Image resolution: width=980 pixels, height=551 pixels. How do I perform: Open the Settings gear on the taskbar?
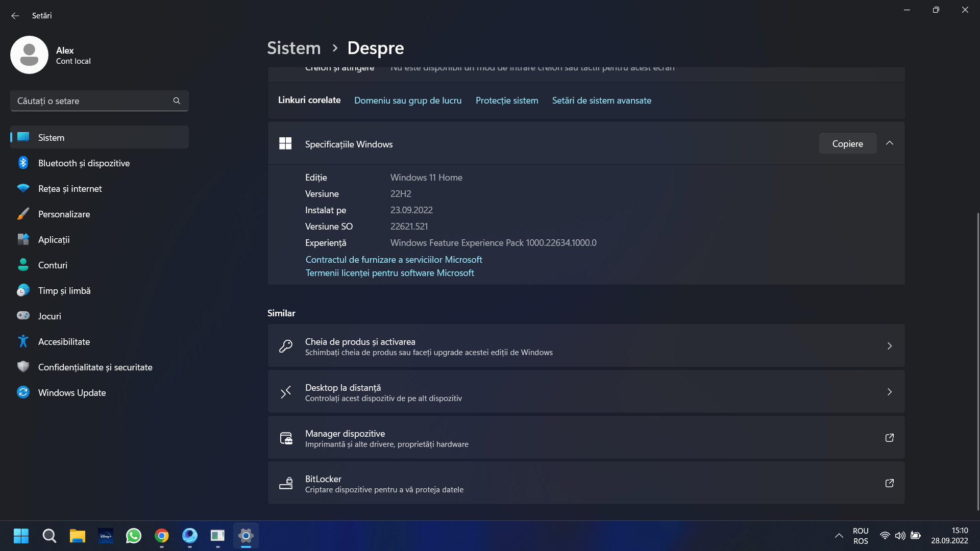(x=246, y=536)
